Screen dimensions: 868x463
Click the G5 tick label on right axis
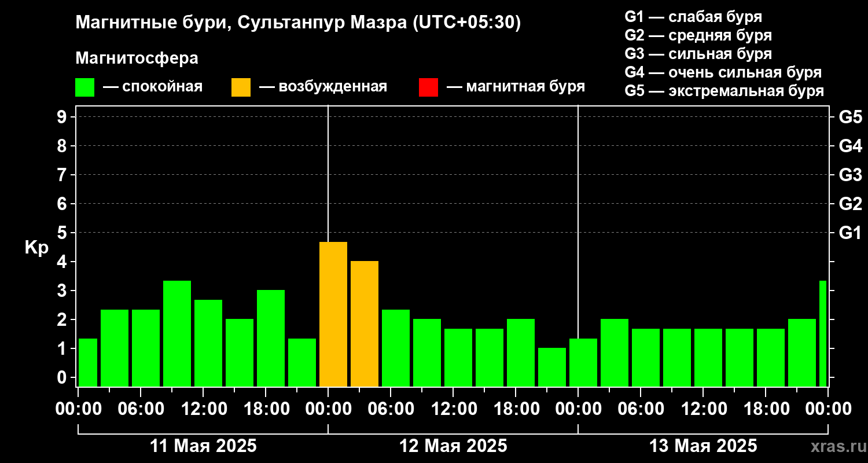850,117
